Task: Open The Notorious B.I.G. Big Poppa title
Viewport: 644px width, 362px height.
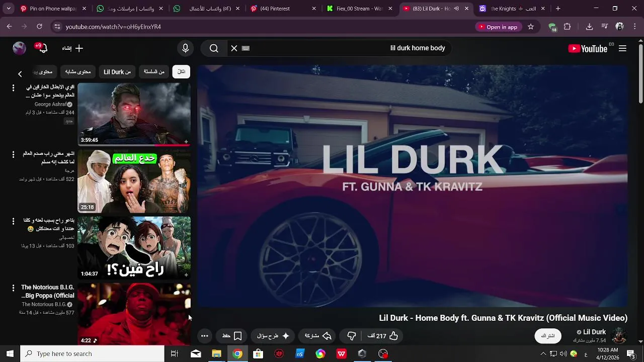Action: [48, 292]
